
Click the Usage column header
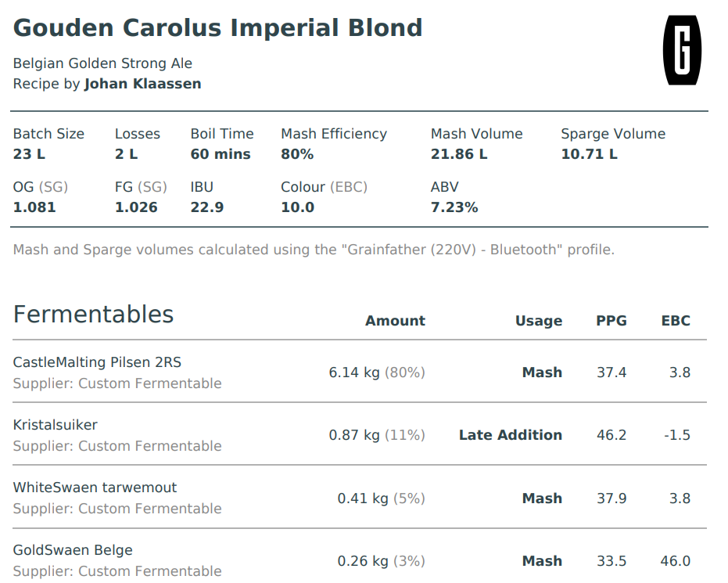(539, 321)
